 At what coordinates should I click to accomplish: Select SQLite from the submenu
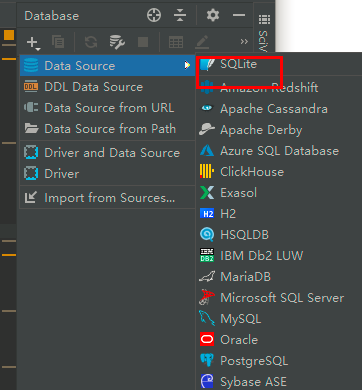(279, 64)
